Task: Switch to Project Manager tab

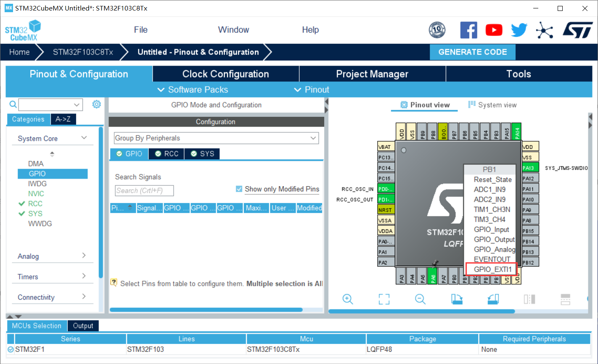Action: click(x=372, y=74)
